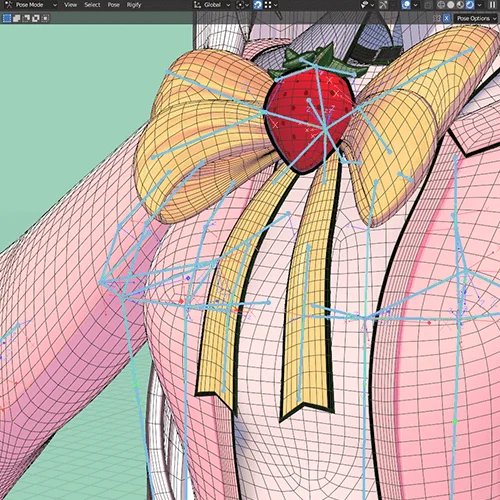Open the Select menu
The image size is (500, 500).
92,5
